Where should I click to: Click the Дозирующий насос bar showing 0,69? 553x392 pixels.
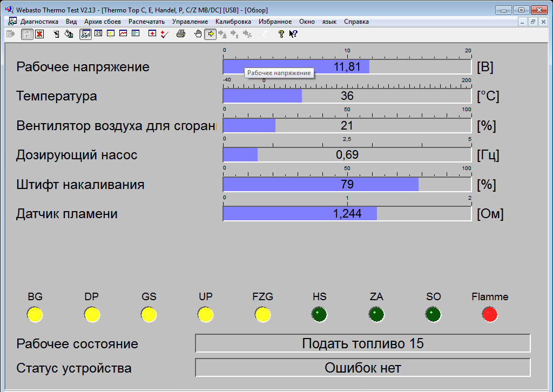coord(347,155)
